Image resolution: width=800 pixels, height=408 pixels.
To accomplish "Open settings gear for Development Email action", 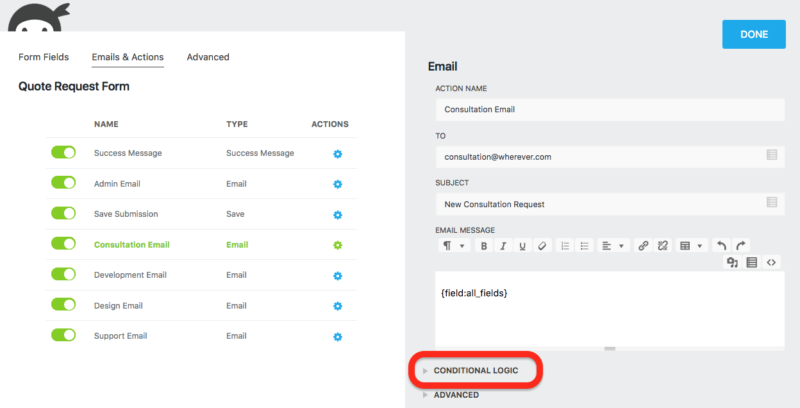I will coord(337,276).
